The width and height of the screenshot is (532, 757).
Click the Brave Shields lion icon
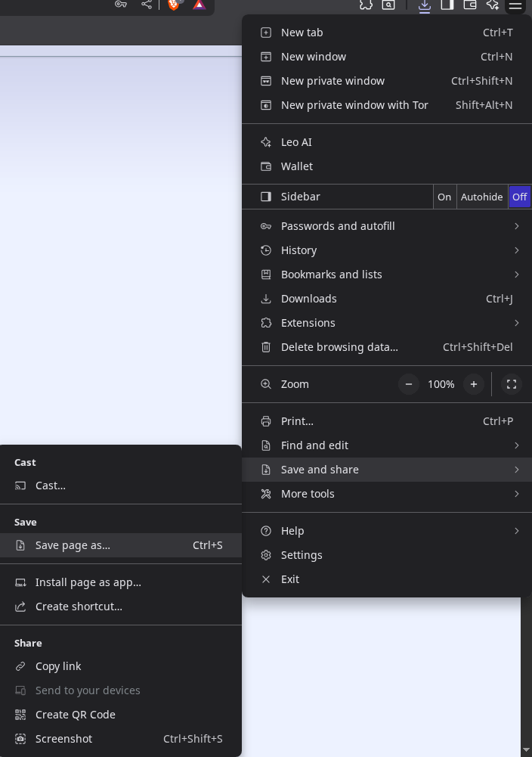tap(174, 5)
